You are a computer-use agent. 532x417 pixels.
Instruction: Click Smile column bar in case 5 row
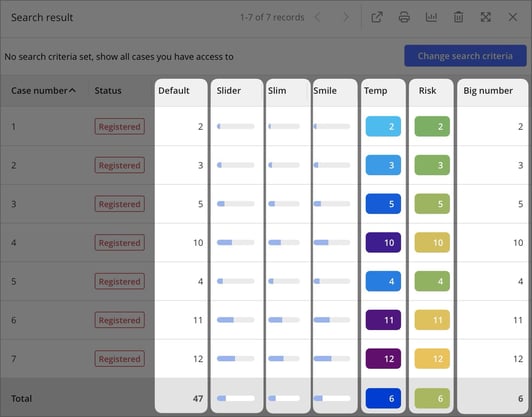pos(332,281)
